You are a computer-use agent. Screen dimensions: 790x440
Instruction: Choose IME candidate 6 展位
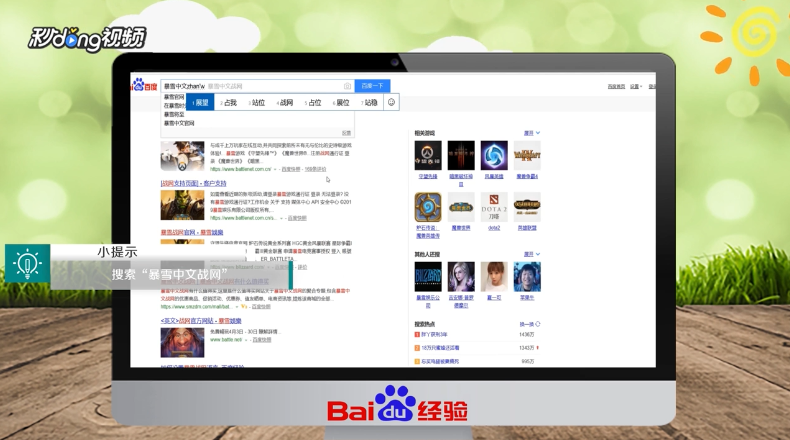click(341, 102)
